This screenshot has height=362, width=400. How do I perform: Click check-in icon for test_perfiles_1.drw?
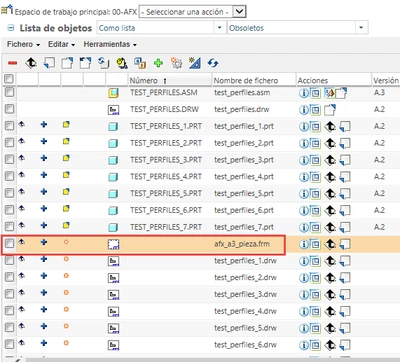point(345,261)
